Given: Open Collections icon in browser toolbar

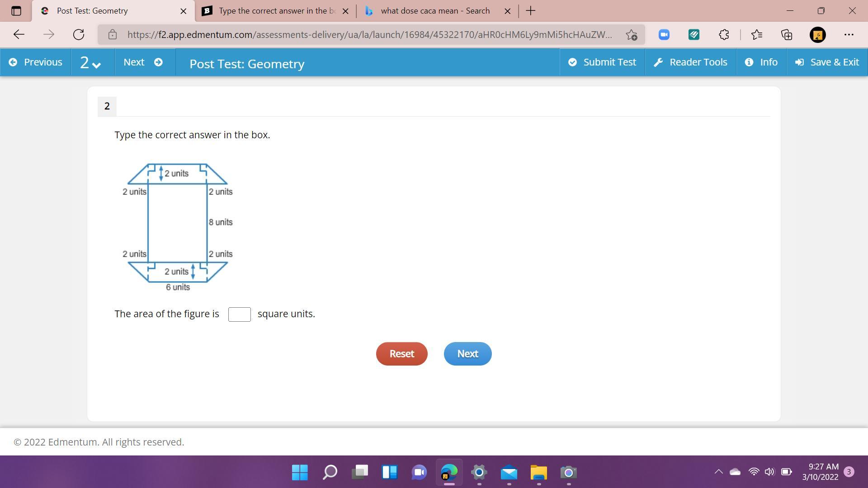Looking at the screenshot, I should tap(787, 35).
